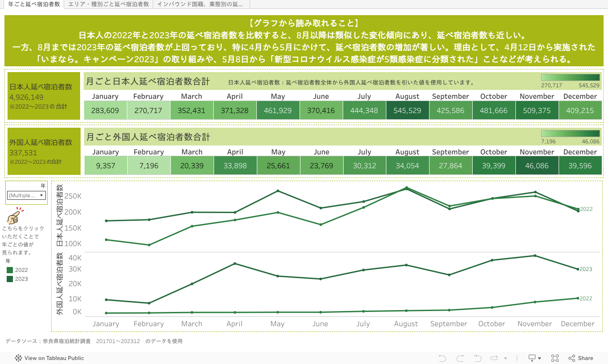Open the Download icon menu
This screenshot has height=364, width=608.
coord(534,358)
